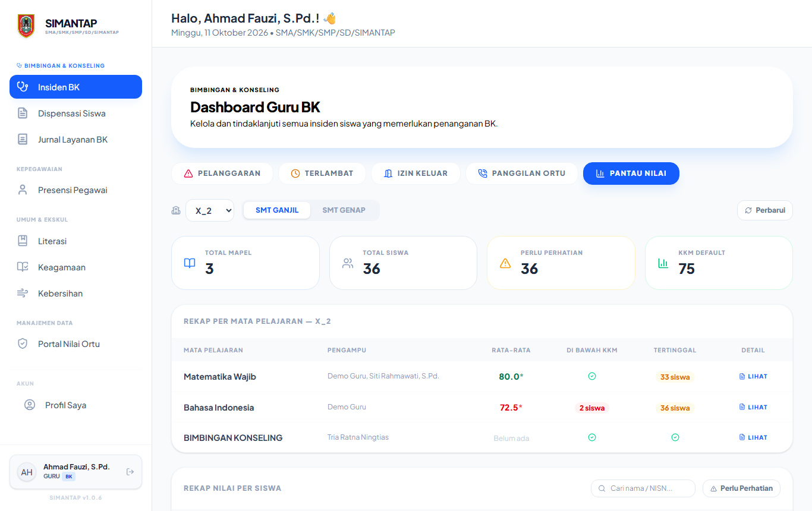Open Insiden BK in the sidebar
The width and height of the screenshot is (812, 511).
click(75, 87)
